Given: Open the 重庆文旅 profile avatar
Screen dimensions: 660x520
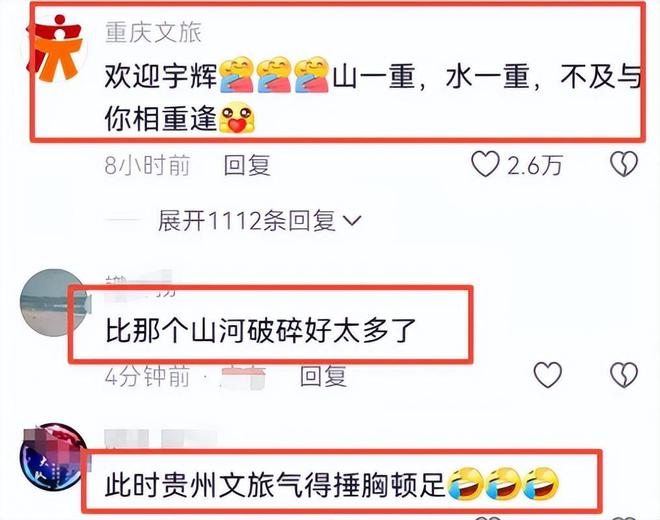Looking at the screenshot, I should click(x=55, y=48).
